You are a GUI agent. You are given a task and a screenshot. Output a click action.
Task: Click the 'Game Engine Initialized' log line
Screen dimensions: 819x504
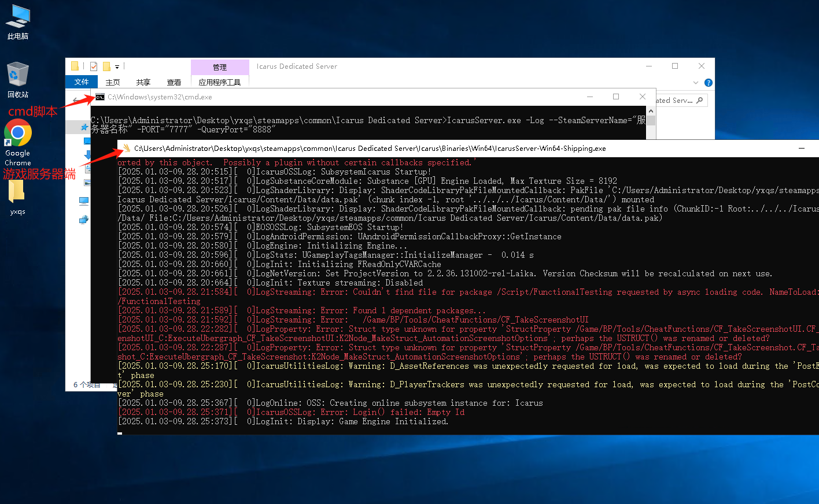[283, 421]
